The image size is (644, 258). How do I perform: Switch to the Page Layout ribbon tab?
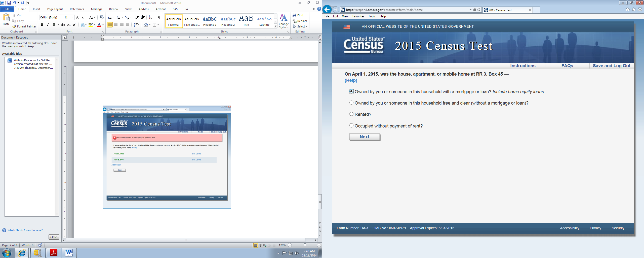(x=55, y=9)
